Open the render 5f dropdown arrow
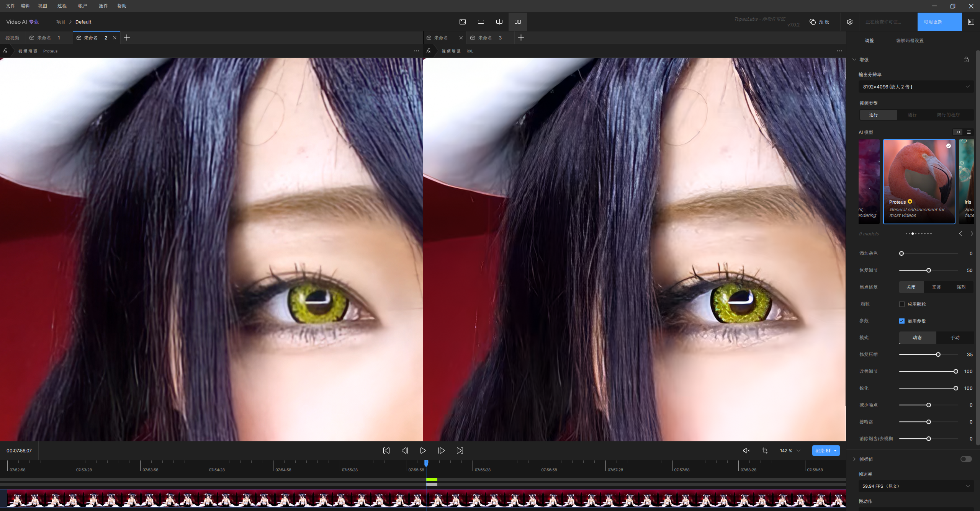Image resolution: width=980 pixels, height=511 pixels. click(835, 451)
